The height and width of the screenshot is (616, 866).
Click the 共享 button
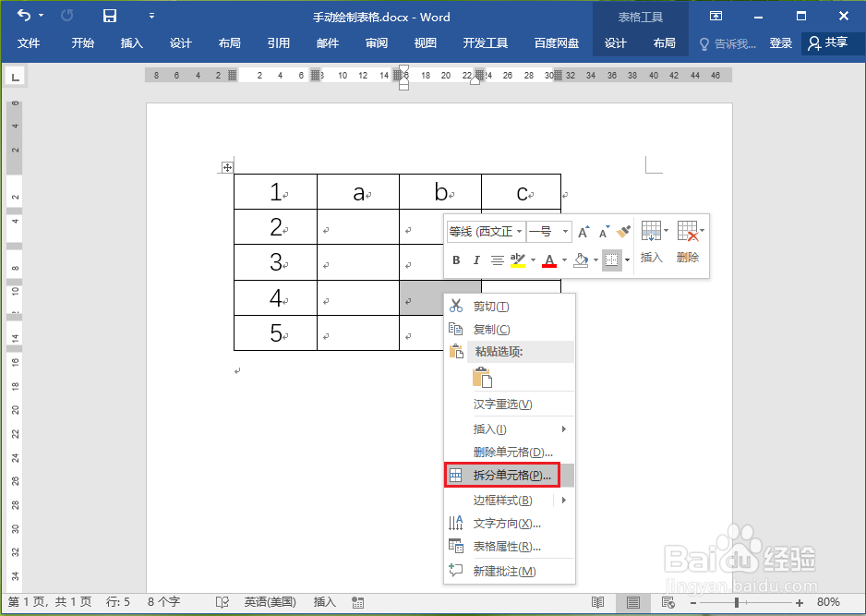click(829, 42)
